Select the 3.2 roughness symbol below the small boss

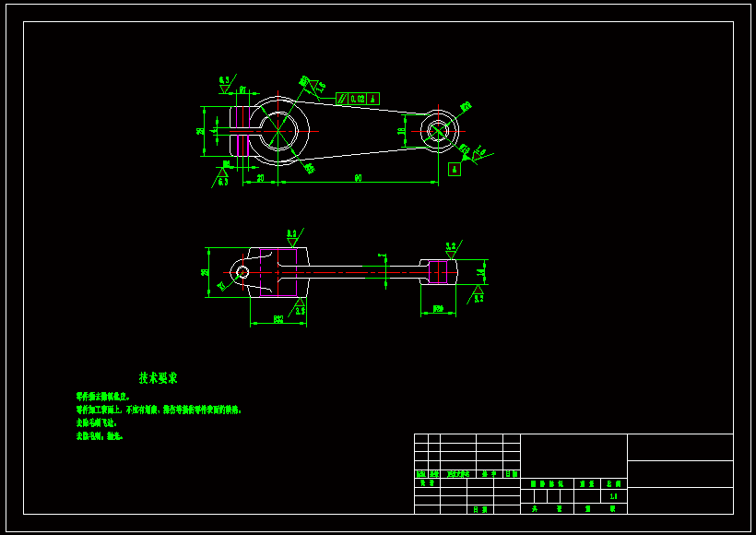click(x=477, y=294)
